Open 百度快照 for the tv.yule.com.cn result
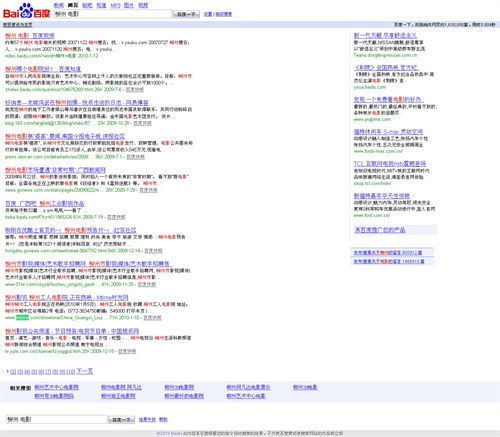Screen dimensions: 500x437 tap(127, 351)
